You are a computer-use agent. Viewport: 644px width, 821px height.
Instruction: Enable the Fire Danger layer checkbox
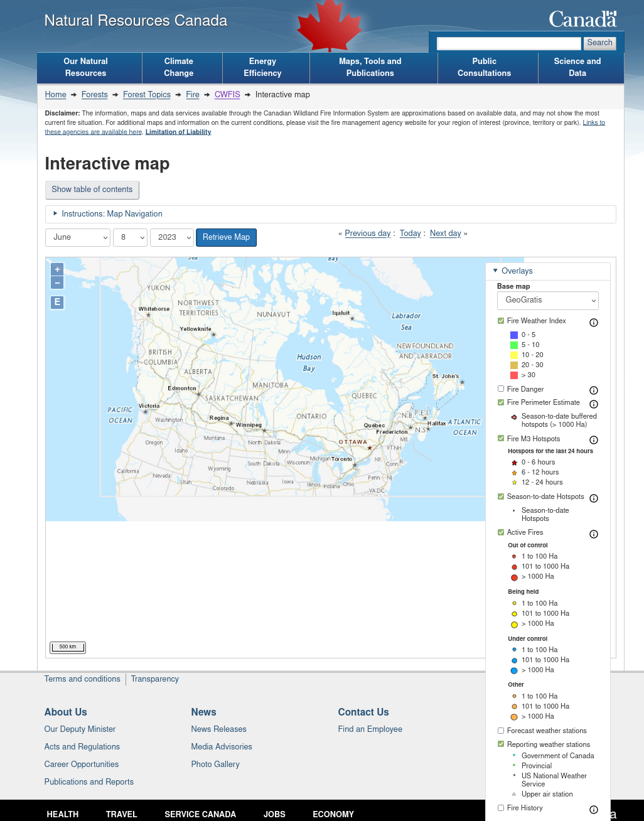[501, 389]
